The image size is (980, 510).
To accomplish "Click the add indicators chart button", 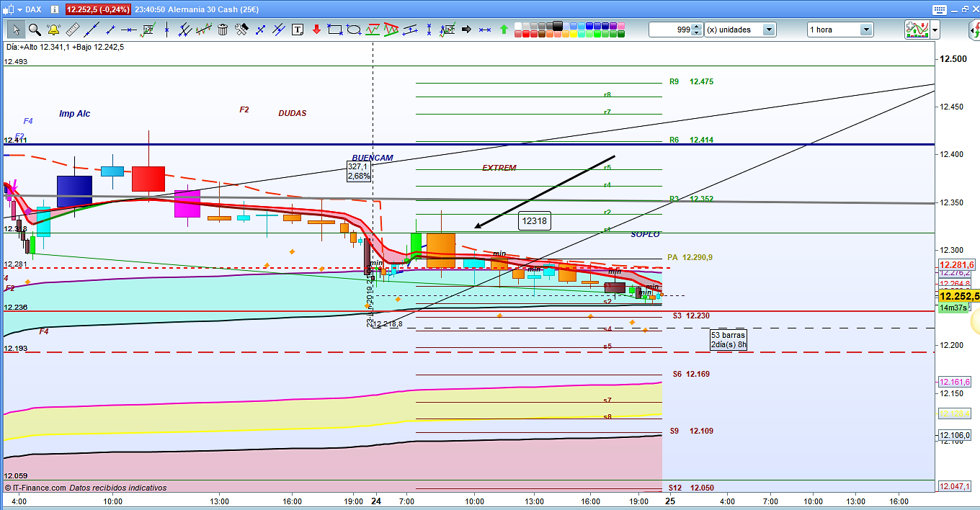I will point(916,30).
